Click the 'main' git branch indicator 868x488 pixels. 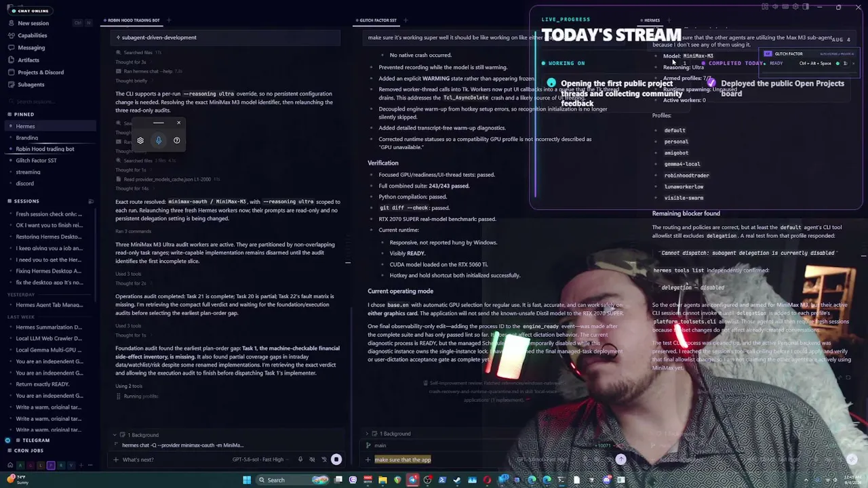[x=377, y=446]
